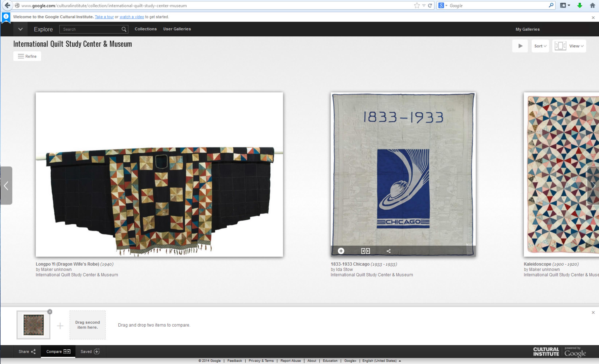Click browser bookmark star icon
Viewport: 599px width, 364px height.
tap(417, 6)
